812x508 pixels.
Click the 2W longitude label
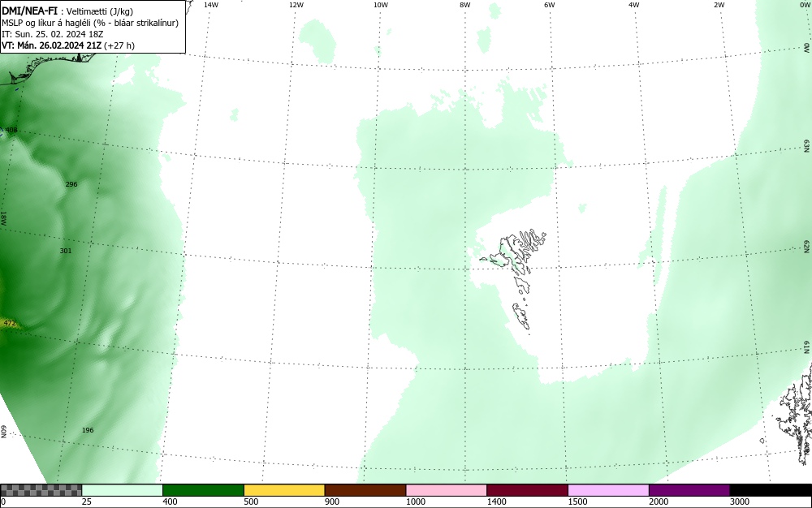(719, 5)
